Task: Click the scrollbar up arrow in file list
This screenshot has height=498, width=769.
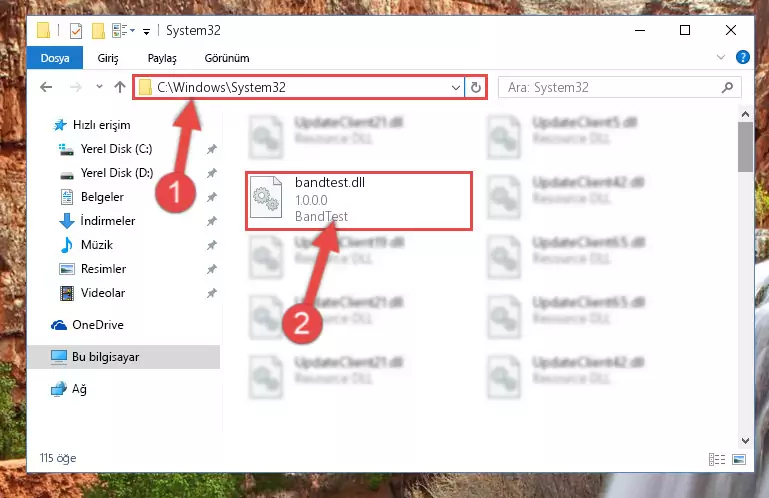Action: 745,114
